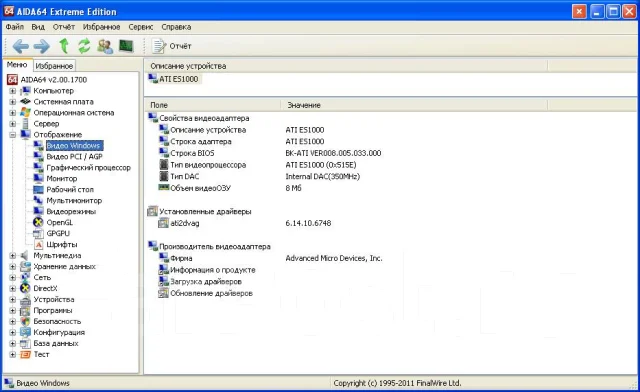Screen dimensions: 640x392
Task: Expand the Сервер tree node
Action: click(x=13, y=124)
